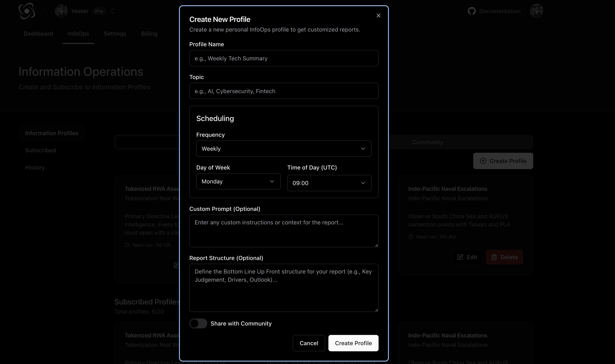This screenshot has height=364, width=615.
Task: Open the user avatar menu
Action: 536,11
